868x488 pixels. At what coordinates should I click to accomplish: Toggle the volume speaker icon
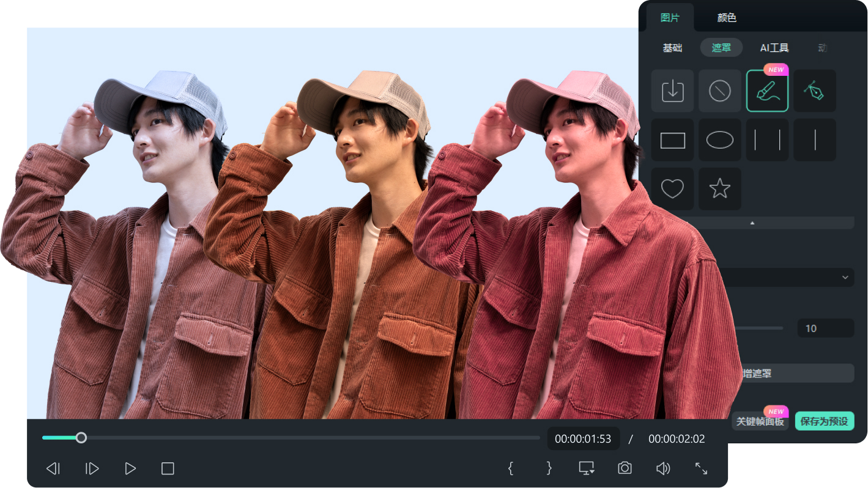point(663,468)
